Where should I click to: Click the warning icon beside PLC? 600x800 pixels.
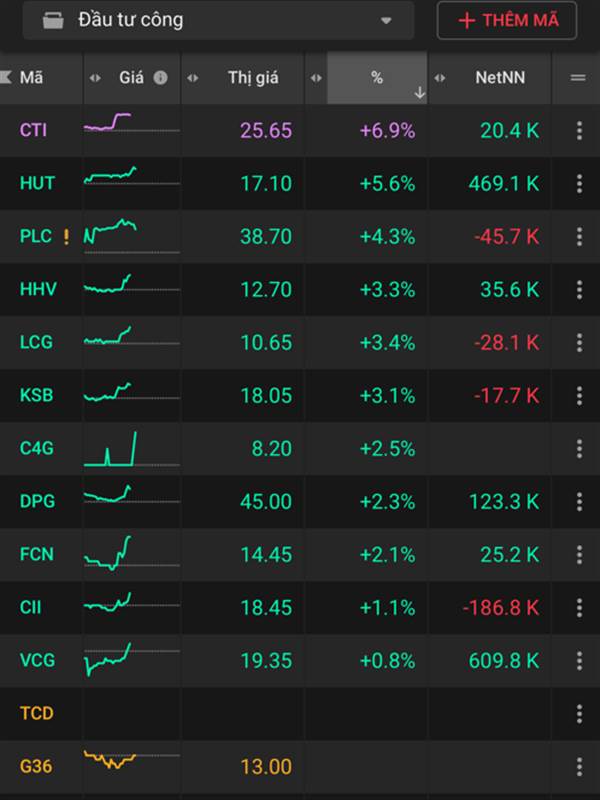click(x=66, y=237)
